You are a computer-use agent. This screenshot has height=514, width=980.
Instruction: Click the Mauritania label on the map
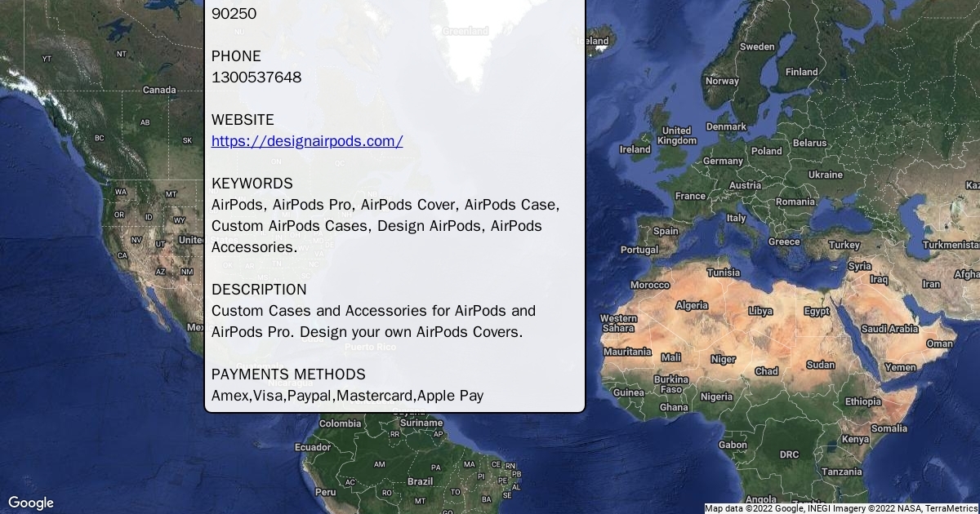pos(627,352)
